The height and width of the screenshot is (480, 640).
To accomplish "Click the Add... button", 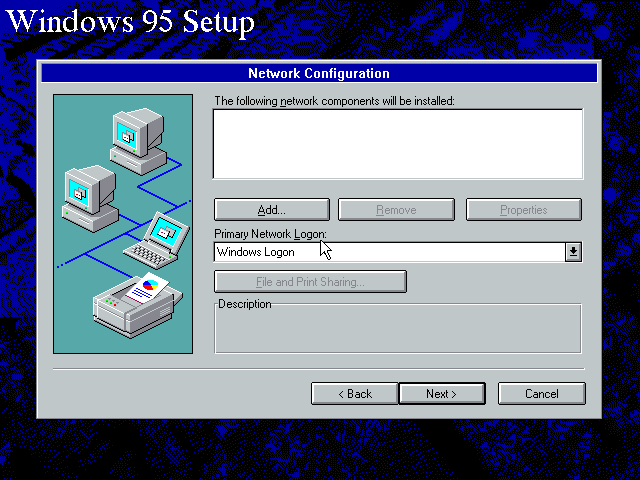I will [272, 210].
